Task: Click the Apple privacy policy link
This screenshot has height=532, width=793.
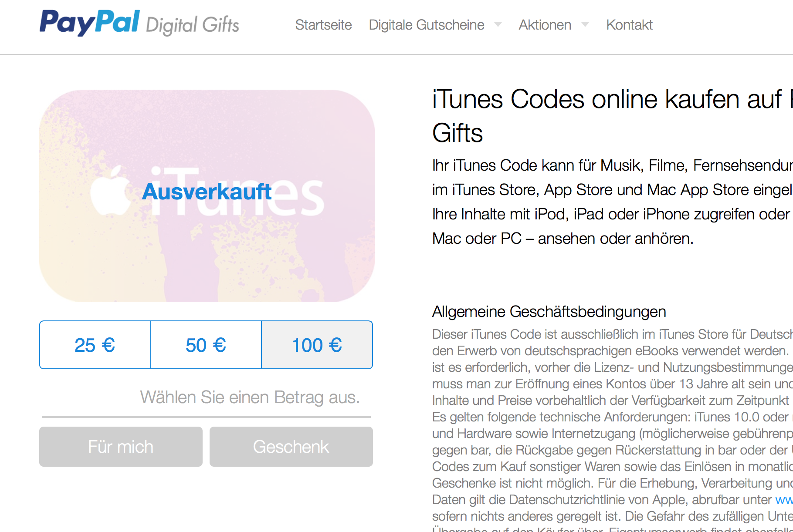Action: click(x=784, y=500)
